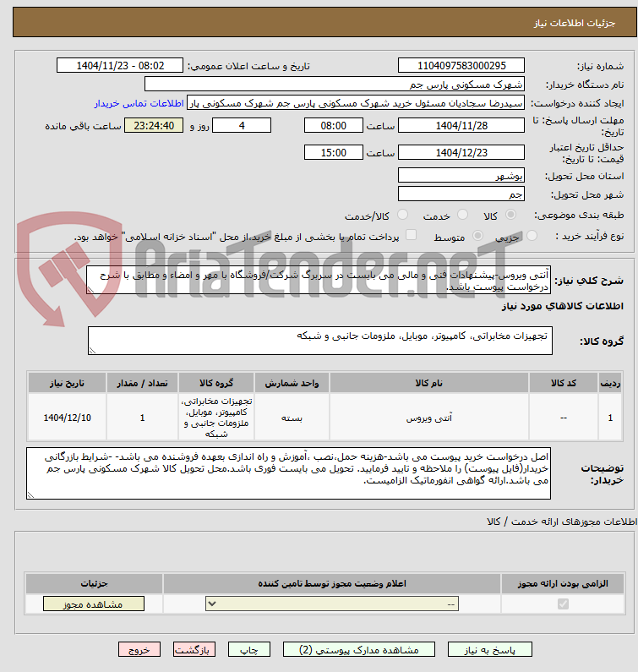This screenshot has width=638, height=672.
Task: Click the پاسخ به نیاز button
Action: tap(490, 650)
